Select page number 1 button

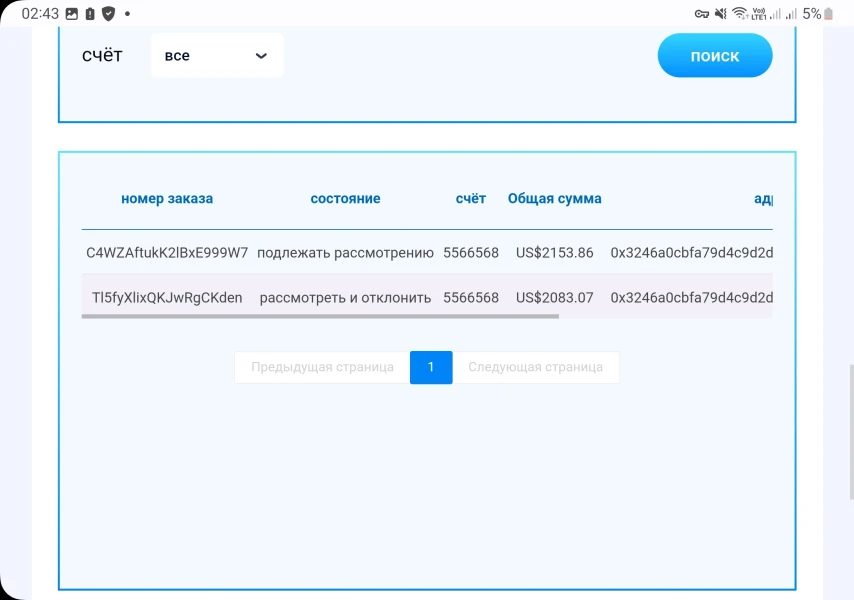[x=431, y=367]
